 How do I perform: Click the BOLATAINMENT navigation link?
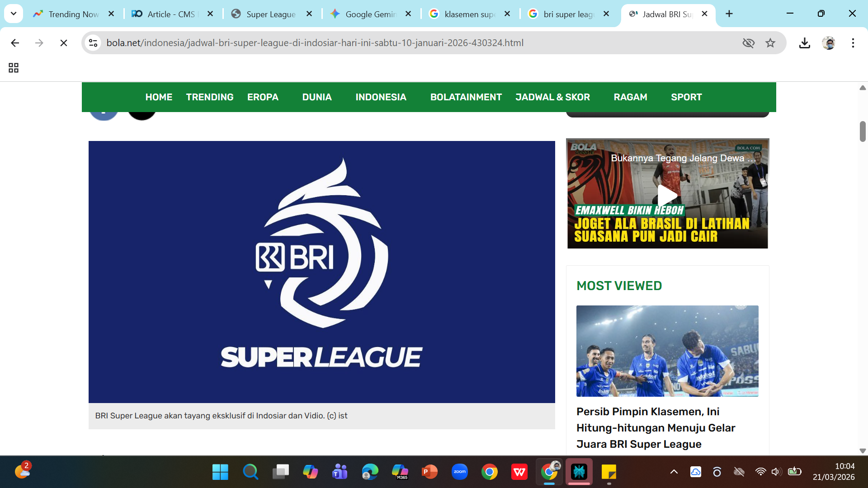[466, 97]
